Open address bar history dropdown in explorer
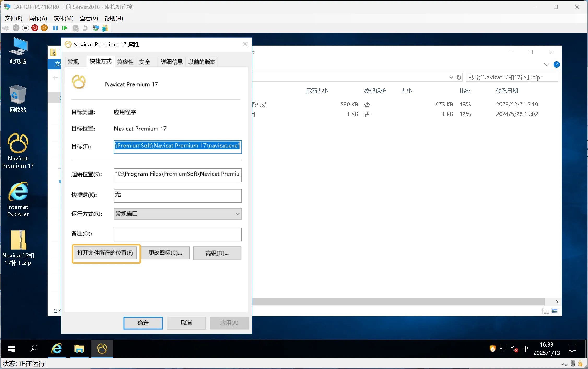Image resolution: width=588 pixels, height=369 pixels. [451, 77]
